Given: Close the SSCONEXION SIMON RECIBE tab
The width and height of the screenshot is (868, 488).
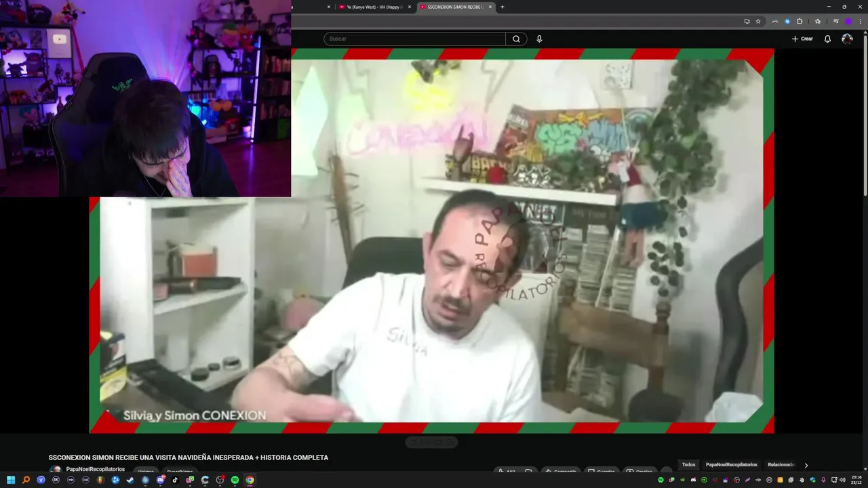Looking at the screenshot, I should [490, 7].
